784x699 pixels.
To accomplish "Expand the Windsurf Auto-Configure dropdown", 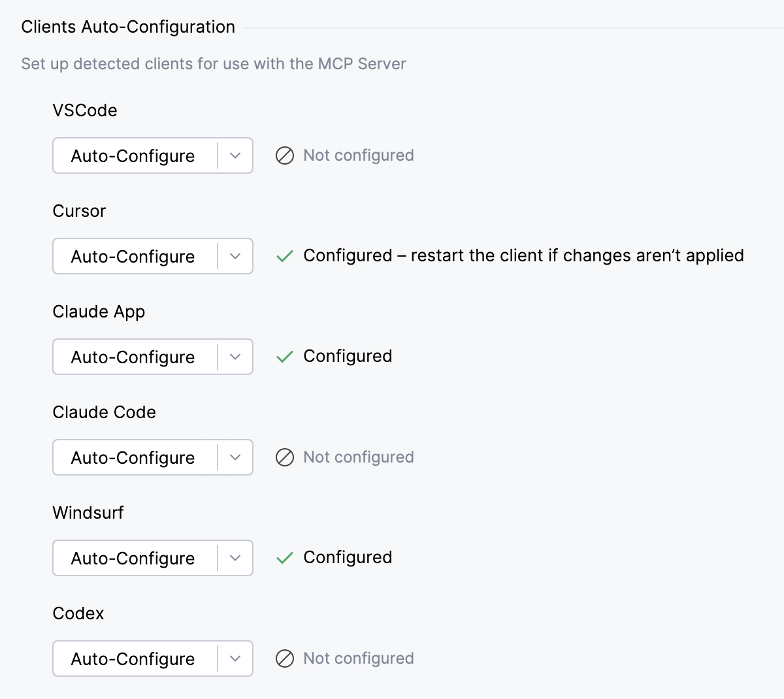I will pos(235,558).
